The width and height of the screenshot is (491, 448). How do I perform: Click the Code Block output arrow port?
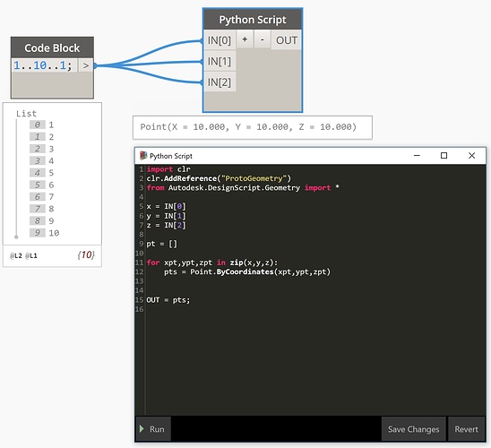85,65
